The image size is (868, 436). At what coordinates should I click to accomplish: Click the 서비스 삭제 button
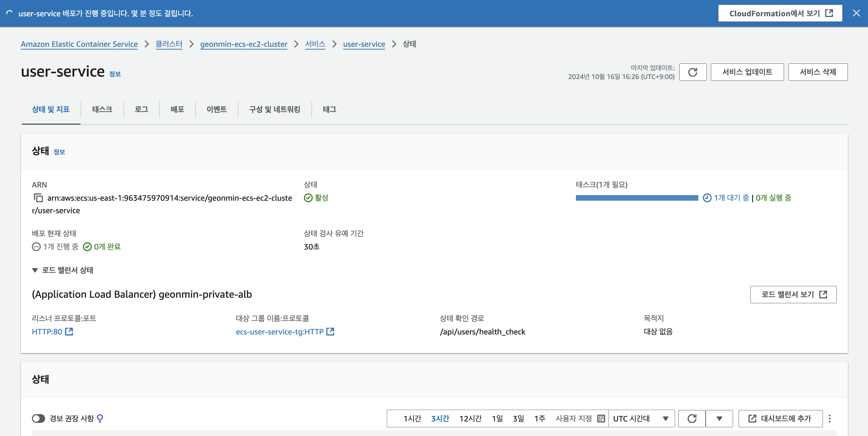(818, 72)
